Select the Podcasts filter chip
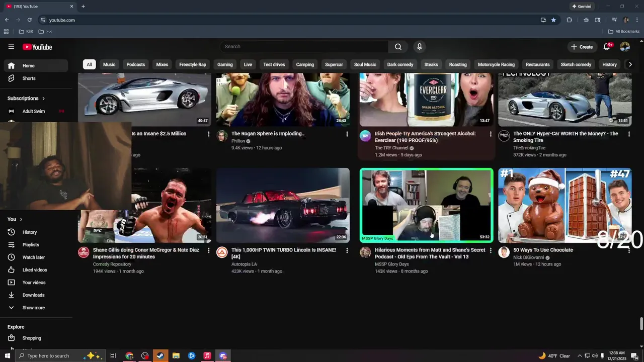 136,64
